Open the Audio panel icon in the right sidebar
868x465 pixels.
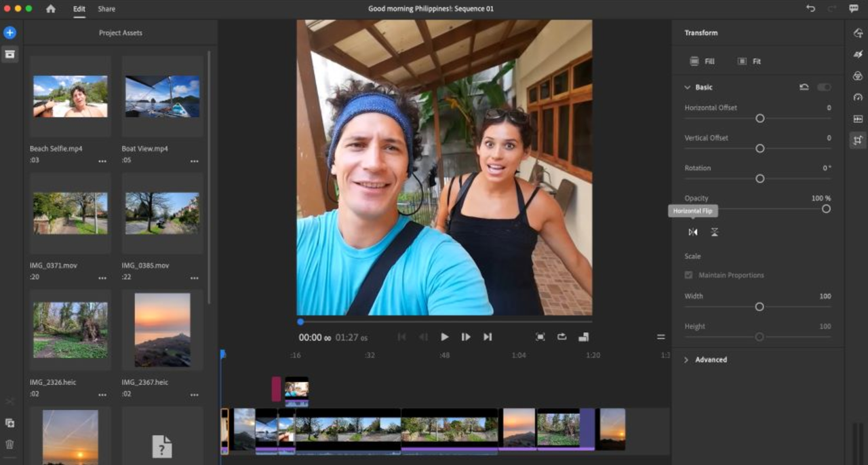858,119
